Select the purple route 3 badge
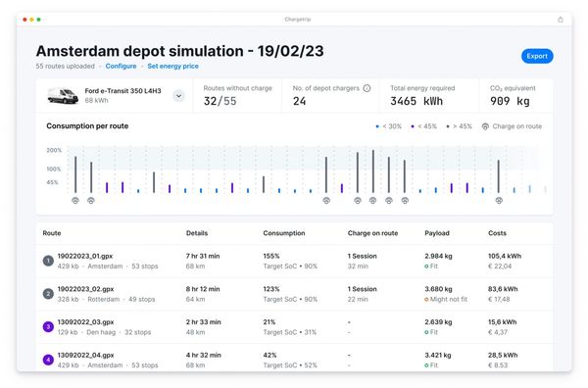The image size is (588, 388). pyautogui.click(x=48, y=326)
